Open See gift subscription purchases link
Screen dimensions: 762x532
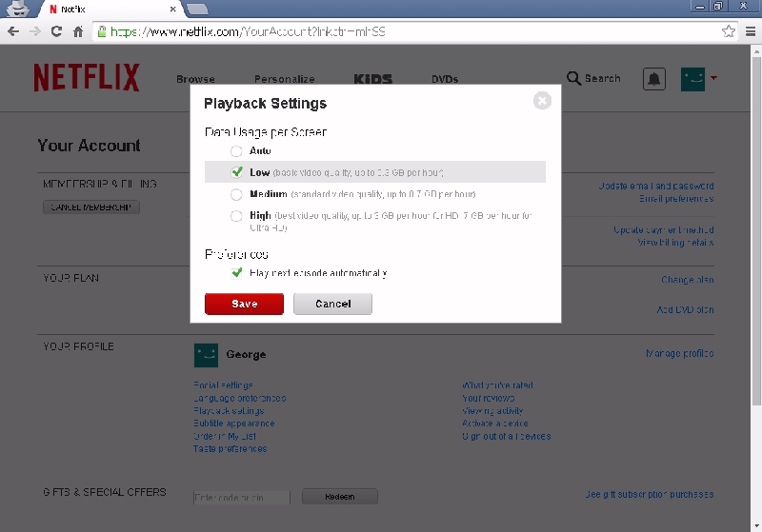point(650,494)
